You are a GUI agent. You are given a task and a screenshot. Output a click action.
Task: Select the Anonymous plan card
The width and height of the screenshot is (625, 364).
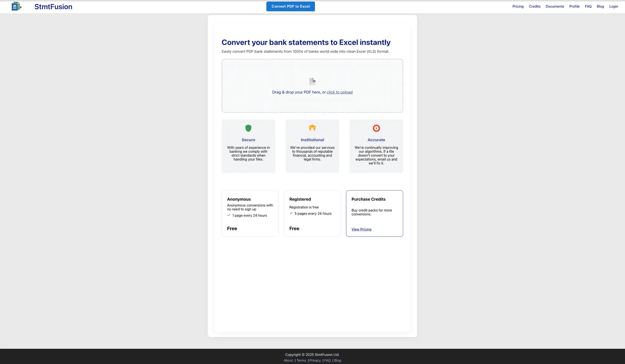point(250,213)
